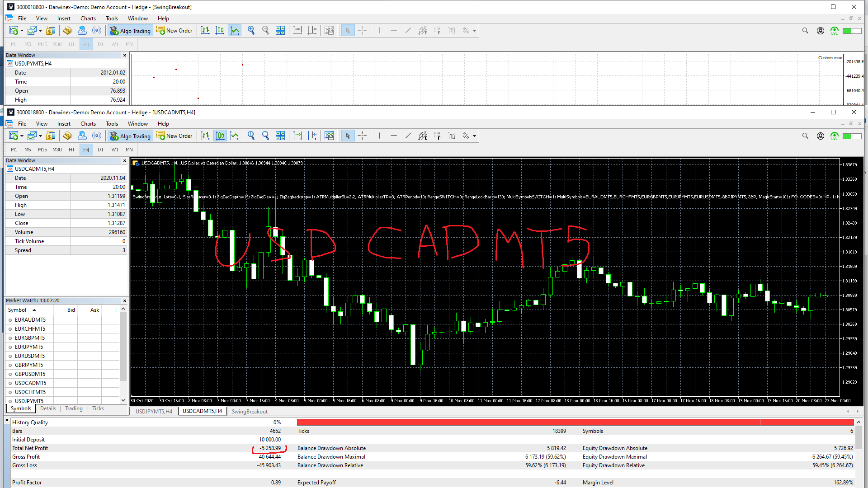Select equidistant channel tool in USDCADMT5 window

coord(423,136)
